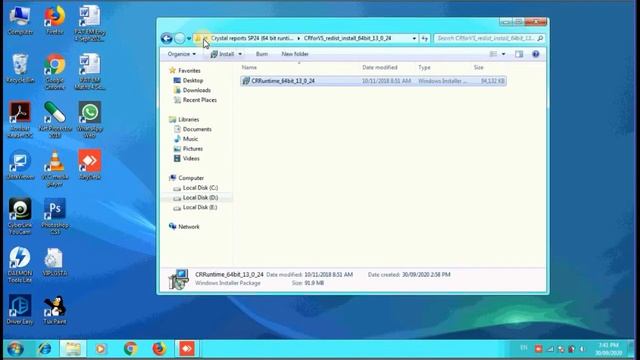Click the Change your view icon
This screenshot has height=360, width=640.
(493, 54)
